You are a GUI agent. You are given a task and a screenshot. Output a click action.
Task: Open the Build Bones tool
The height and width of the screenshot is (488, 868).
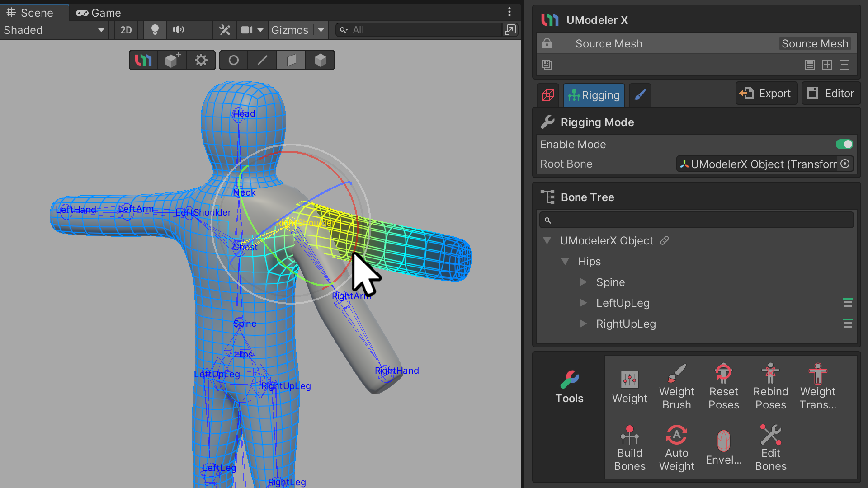coord(629,448)
